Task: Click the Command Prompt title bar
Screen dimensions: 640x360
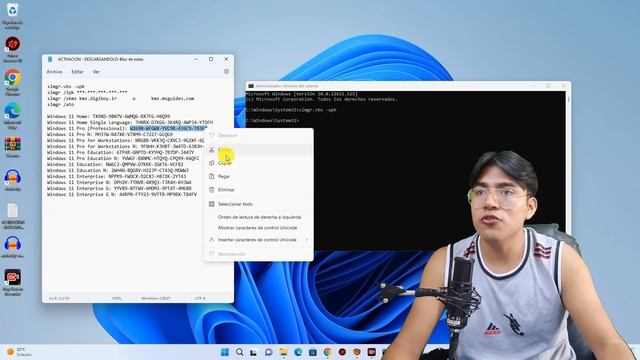Action: pyautogui.click(x=408, y=86)
